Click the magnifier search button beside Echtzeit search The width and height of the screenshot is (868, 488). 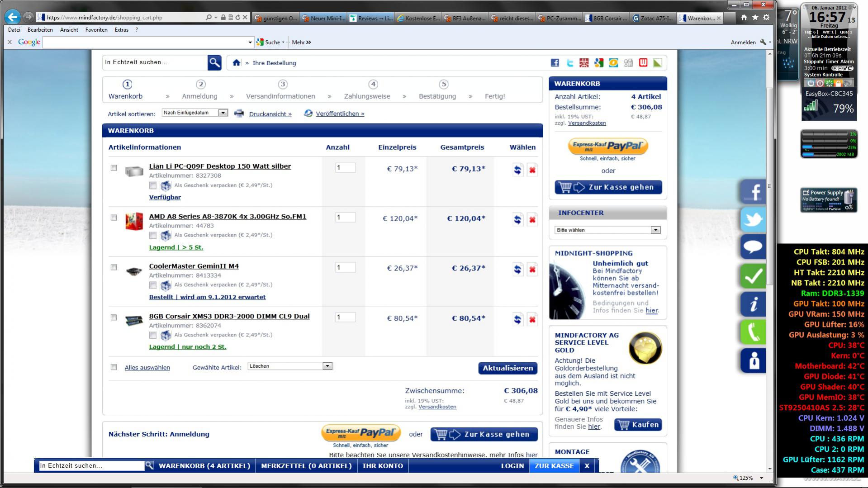(x=214, y=62)
